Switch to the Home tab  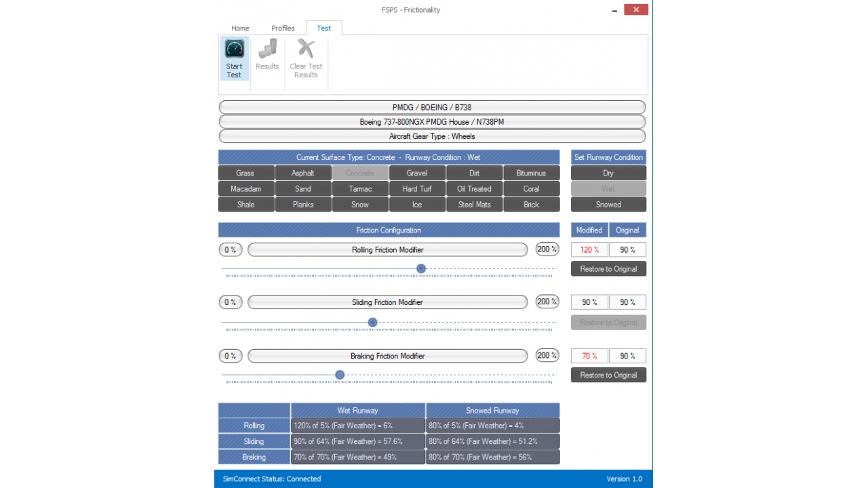(240, 28)
